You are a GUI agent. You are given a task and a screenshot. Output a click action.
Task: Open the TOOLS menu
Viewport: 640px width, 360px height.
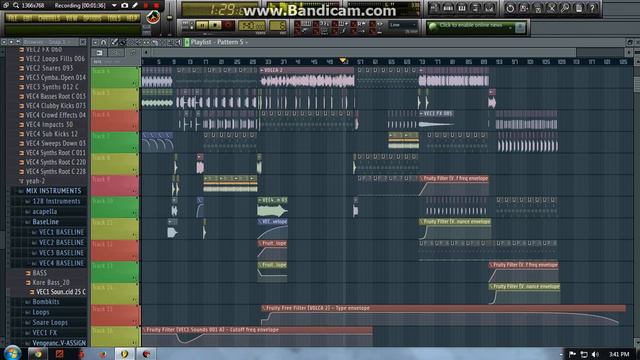(x=114, y=18)
